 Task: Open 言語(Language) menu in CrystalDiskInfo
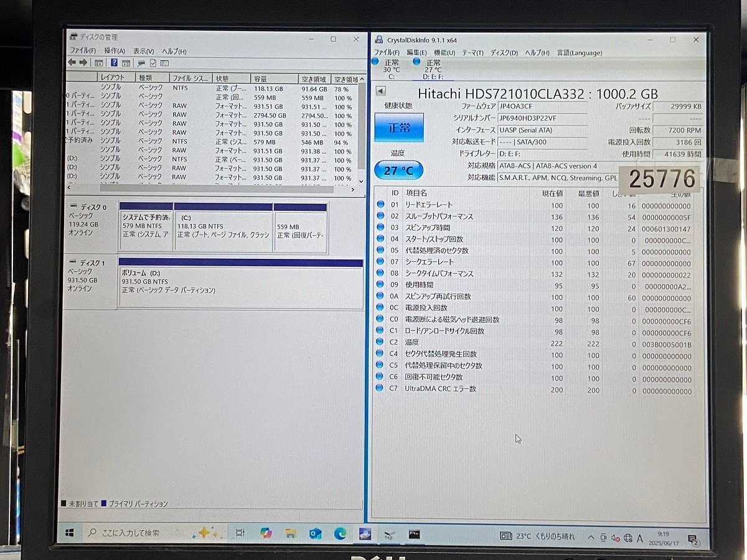tap(580, 53)
